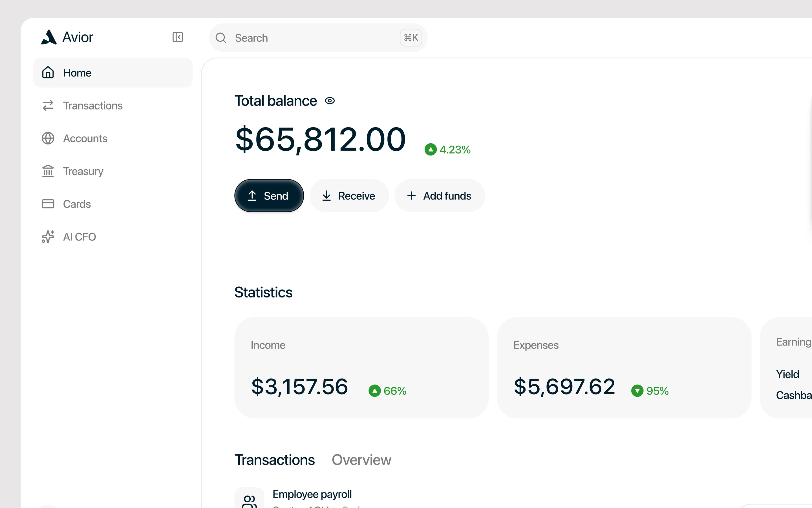Click the green up arrow beside 66%
Viewport: 812px width, 508px height.
pyautogui.click(x=374, y=391)
